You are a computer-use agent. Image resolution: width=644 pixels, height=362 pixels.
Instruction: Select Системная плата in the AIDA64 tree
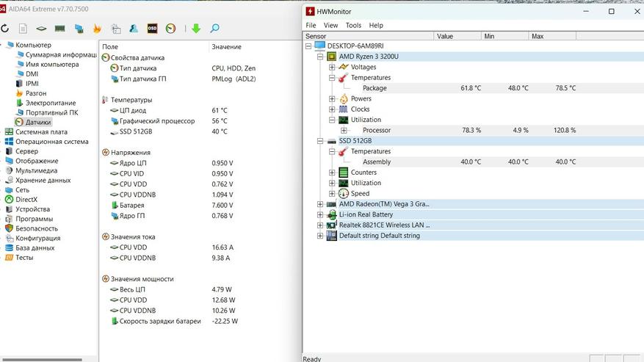pyautogui.click(x=41, y=132)
